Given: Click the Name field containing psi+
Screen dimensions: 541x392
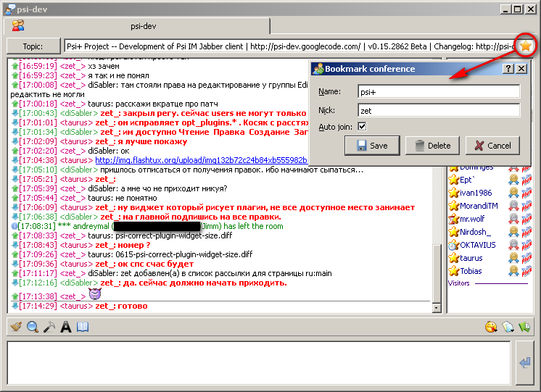Looking at the screenshot, I should [438, 92].
